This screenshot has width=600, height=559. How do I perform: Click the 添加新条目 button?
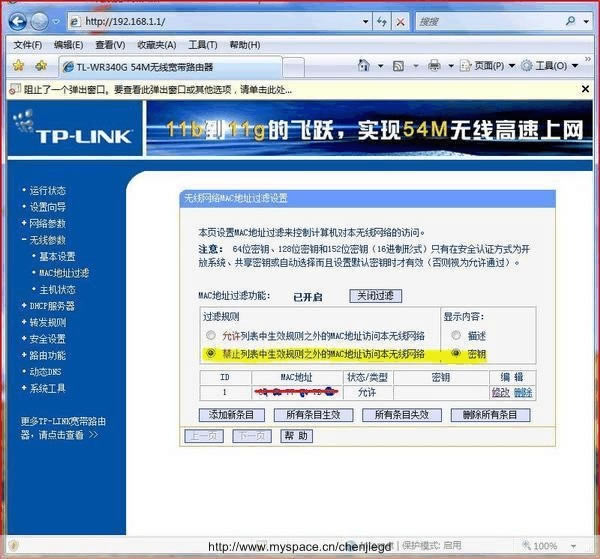pos(232,415)
